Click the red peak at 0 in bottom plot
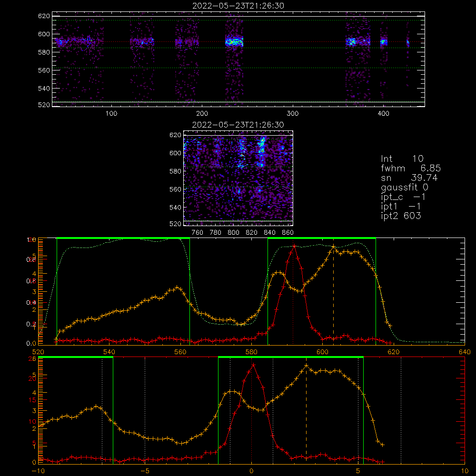This screenshot has height=476, width=476. (x=253, y=365)
